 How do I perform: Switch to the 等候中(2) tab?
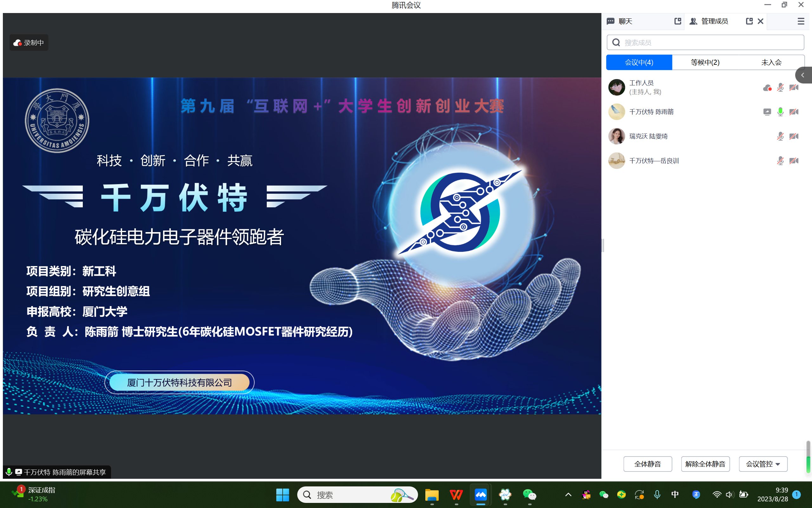click(705, 62)
